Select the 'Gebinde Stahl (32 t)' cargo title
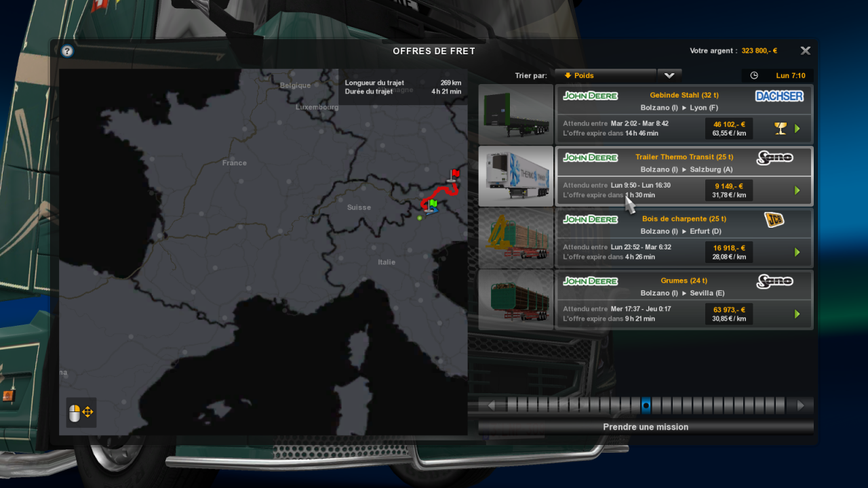 [x=684, y=95]
